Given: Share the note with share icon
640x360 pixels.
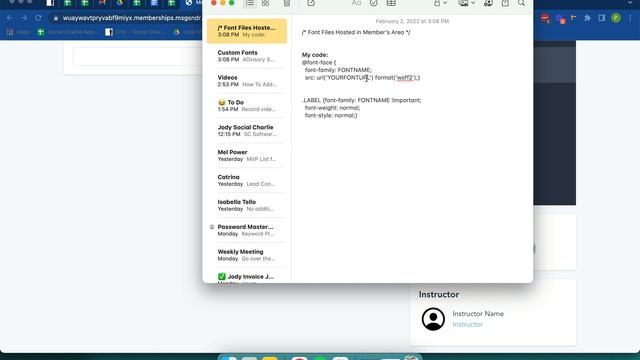Looking at the screenshot, I should 505,3.
